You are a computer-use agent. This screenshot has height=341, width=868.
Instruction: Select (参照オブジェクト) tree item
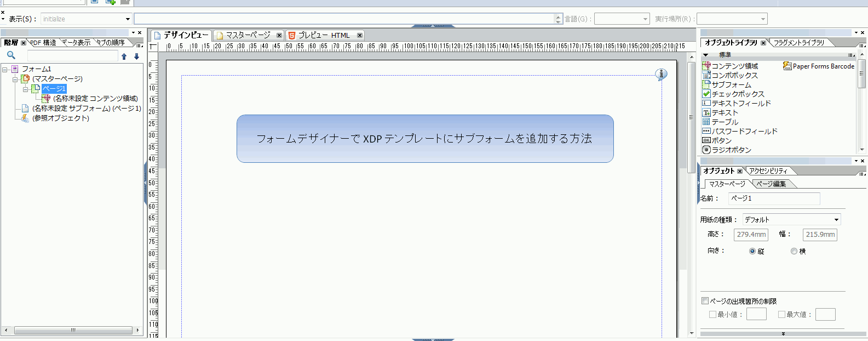(x=60, y=118)
